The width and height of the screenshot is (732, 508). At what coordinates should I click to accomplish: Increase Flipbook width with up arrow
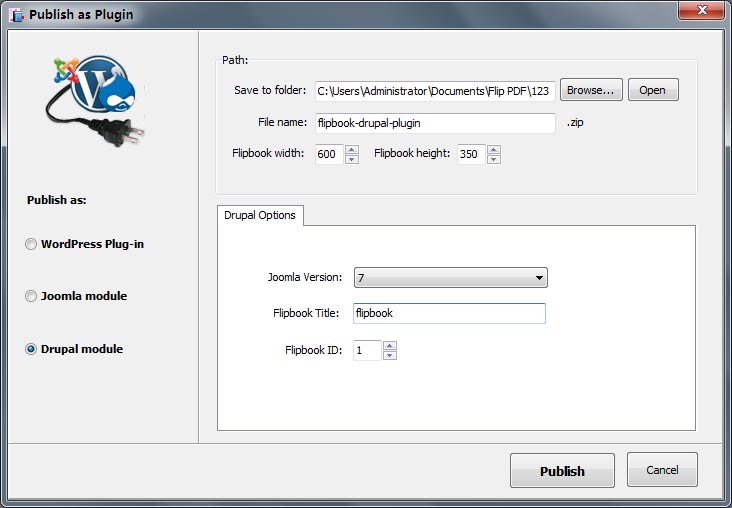[352, 149]
